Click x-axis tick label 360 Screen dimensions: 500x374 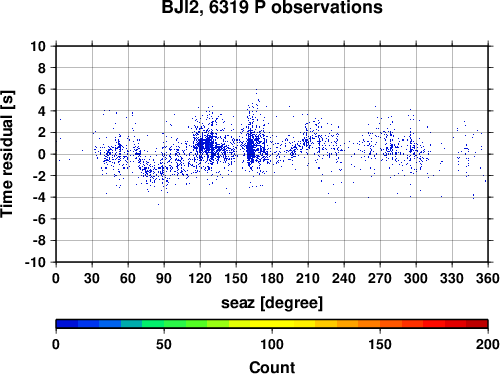(x=488, y=278)
